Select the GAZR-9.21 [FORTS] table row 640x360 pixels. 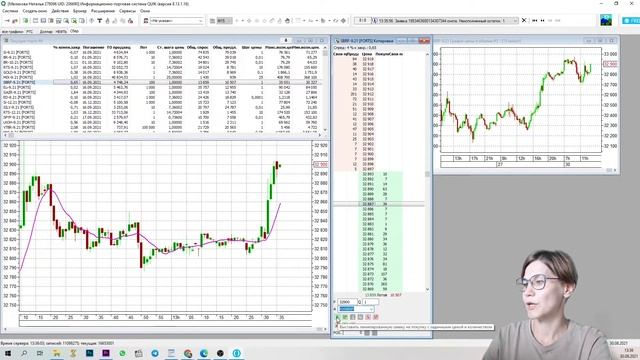[162, 92]
